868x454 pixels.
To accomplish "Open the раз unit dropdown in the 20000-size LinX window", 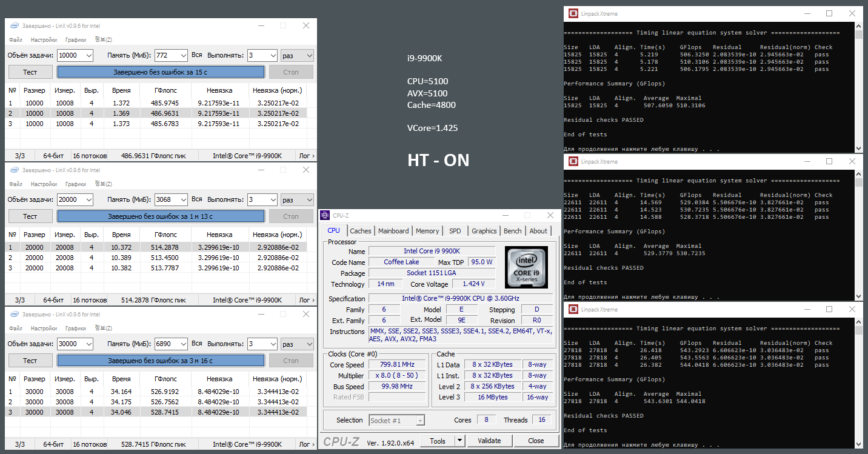I will [x=297, y=199].
